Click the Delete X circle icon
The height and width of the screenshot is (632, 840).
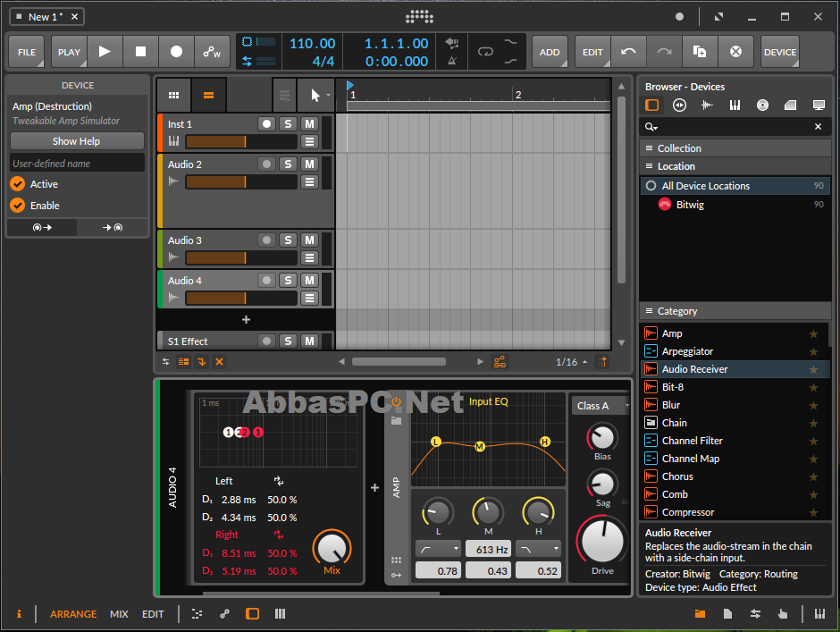click(x=735, y=52)
